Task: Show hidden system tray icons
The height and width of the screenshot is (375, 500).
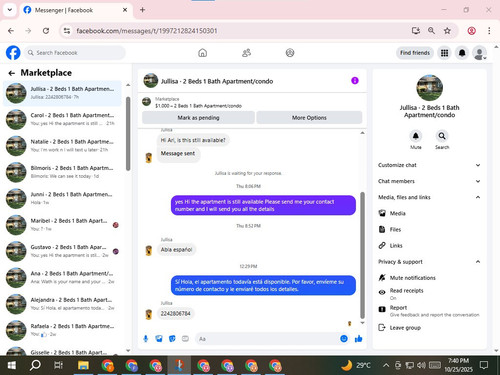Action: [x=386, y=365]
